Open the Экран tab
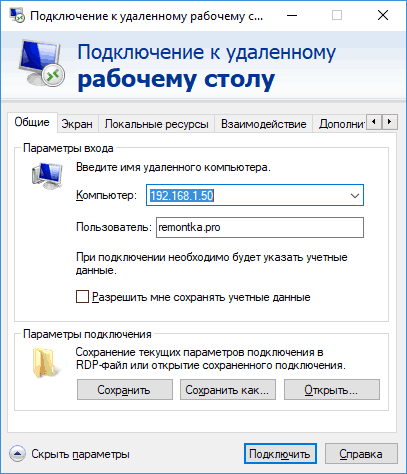The width and height of the screenshot is (407, 474). (77, 124)
